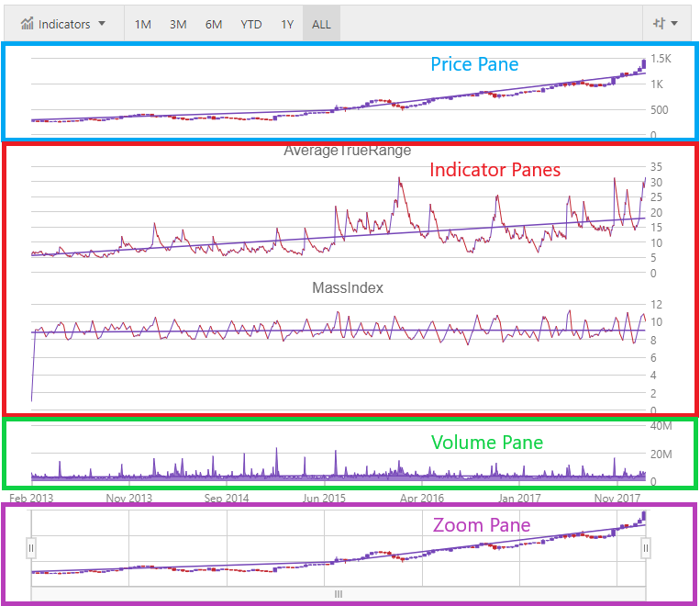This screenshot has height=606, width=700.
Task: Choose the YTD range option
Action: 251,24
